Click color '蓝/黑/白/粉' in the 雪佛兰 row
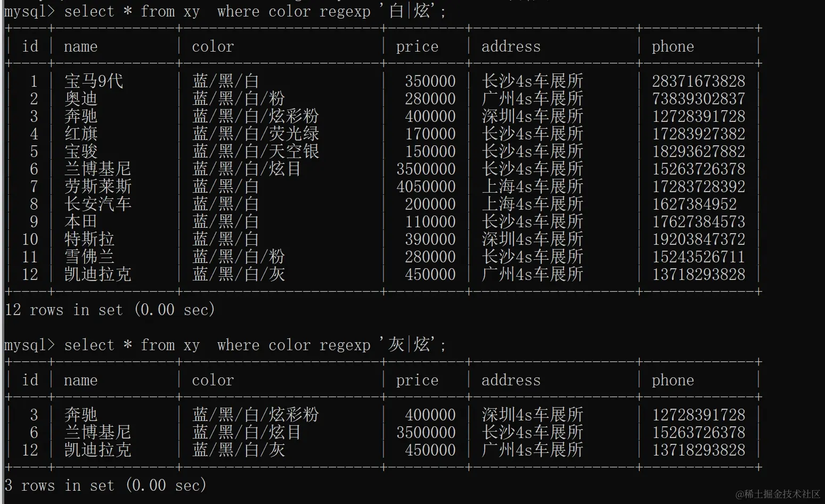 click(x=239, y=257)
